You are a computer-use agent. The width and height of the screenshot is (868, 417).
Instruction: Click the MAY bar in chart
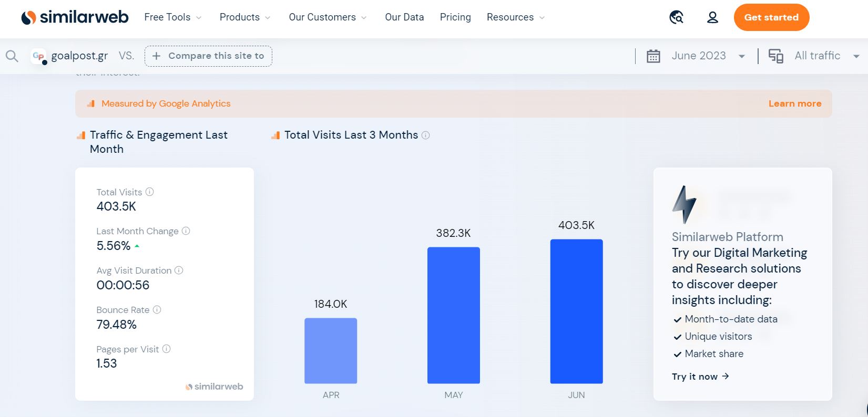[x=454, y=315]
